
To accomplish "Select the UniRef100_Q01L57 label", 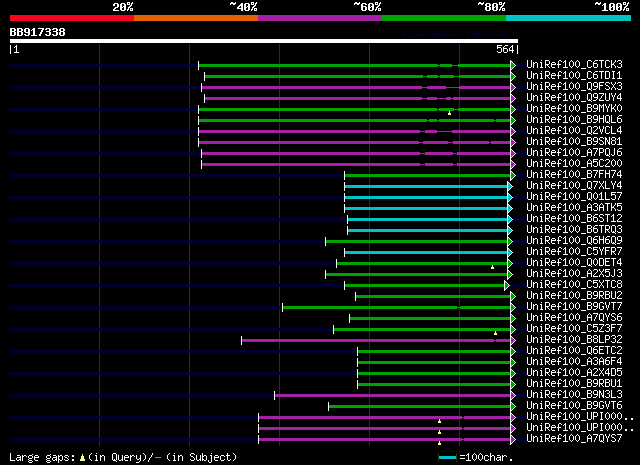I will (574, 197).
